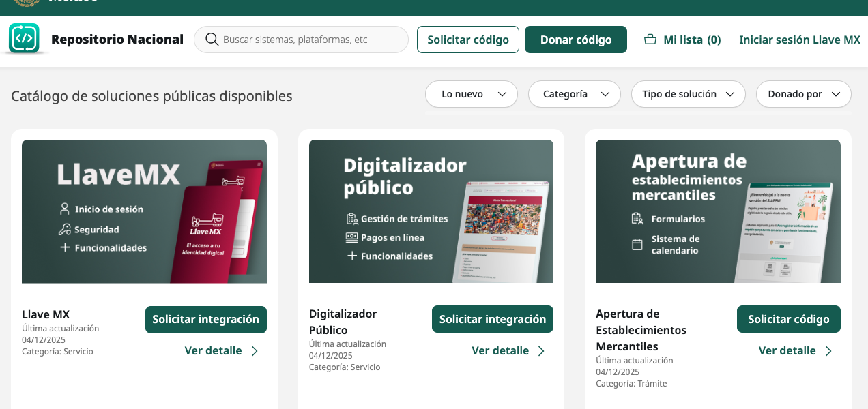This screenshot has height=409, width=868.
Task: Open the Tipo de solución filter
Action: pos(688,94)
